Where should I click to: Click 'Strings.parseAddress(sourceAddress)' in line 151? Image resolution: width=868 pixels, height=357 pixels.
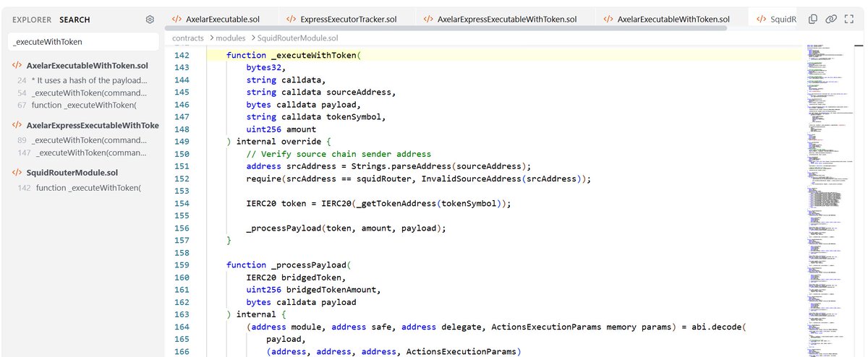pyautogui.click(x=440, y=166)
